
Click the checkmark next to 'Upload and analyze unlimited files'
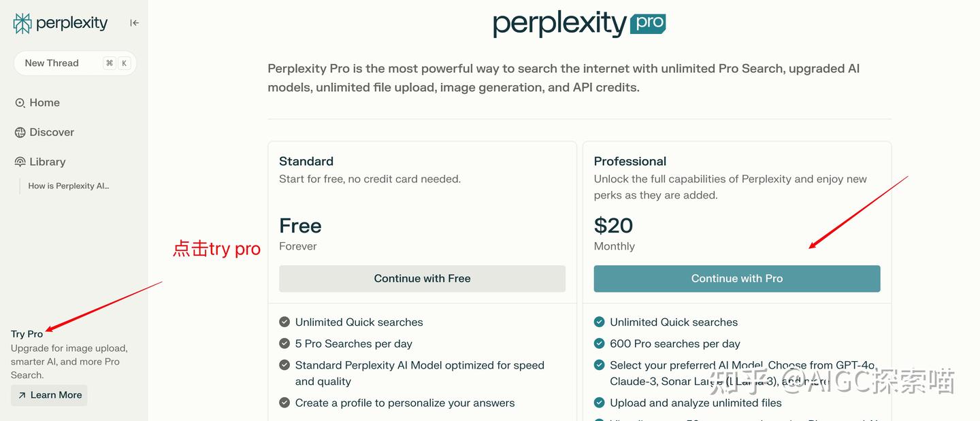[x=599, y=403]
